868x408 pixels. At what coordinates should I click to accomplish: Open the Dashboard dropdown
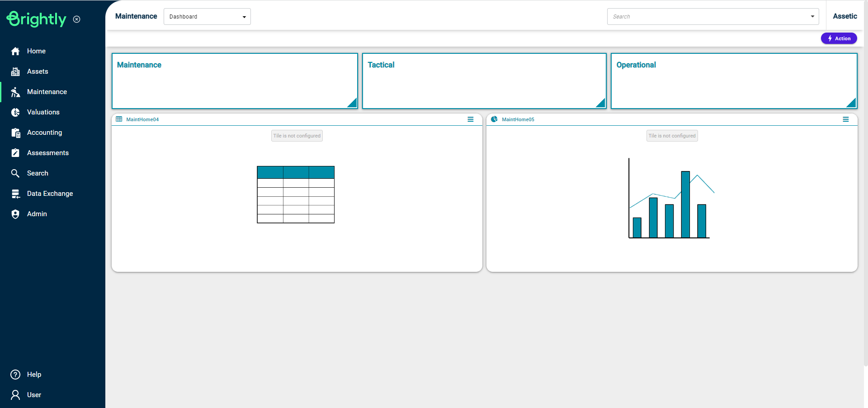point(207,17)
